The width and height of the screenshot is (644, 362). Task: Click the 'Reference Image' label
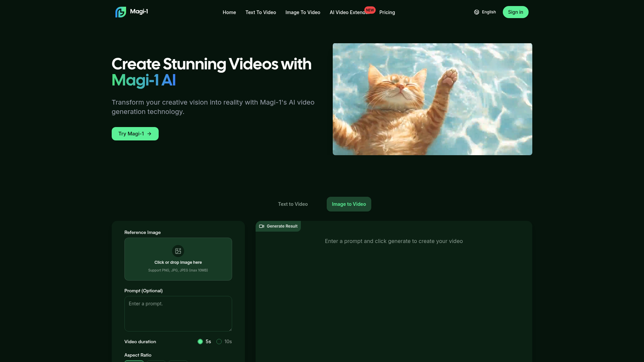(143, 232)
